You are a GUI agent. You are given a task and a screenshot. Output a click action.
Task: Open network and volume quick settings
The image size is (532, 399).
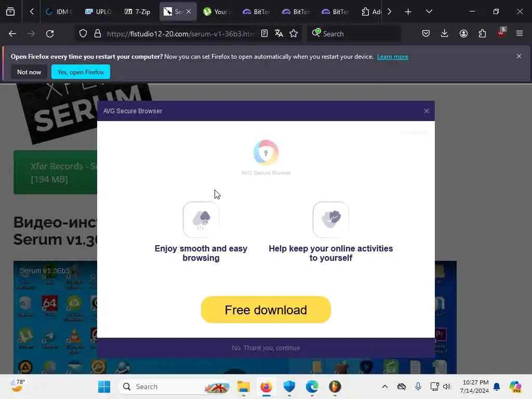(440, 387)
